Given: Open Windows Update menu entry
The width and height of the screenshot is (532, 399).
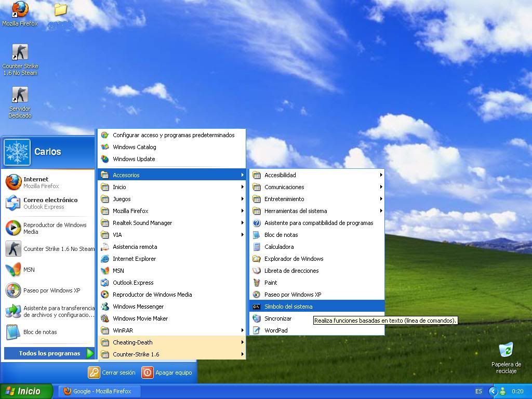Looking at the screenshot, I should [x=171, y=159].
